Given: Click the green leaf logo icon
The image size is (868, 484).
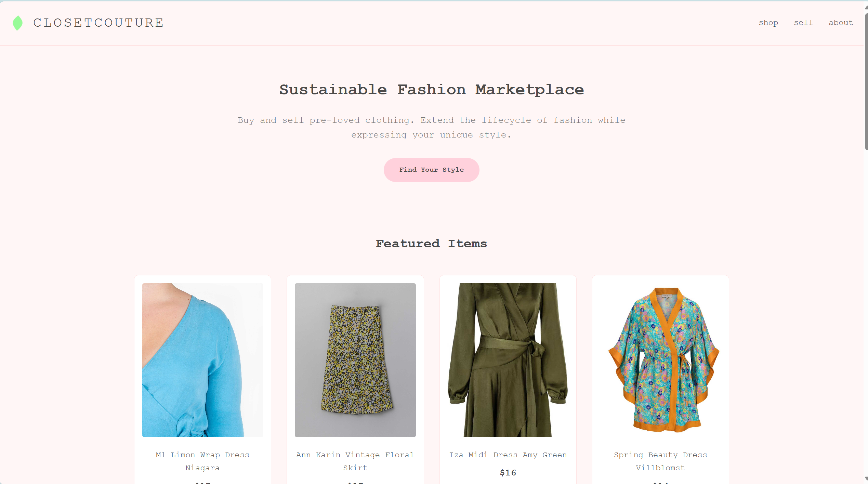Looking at the screenshot, I should [17, 23].
